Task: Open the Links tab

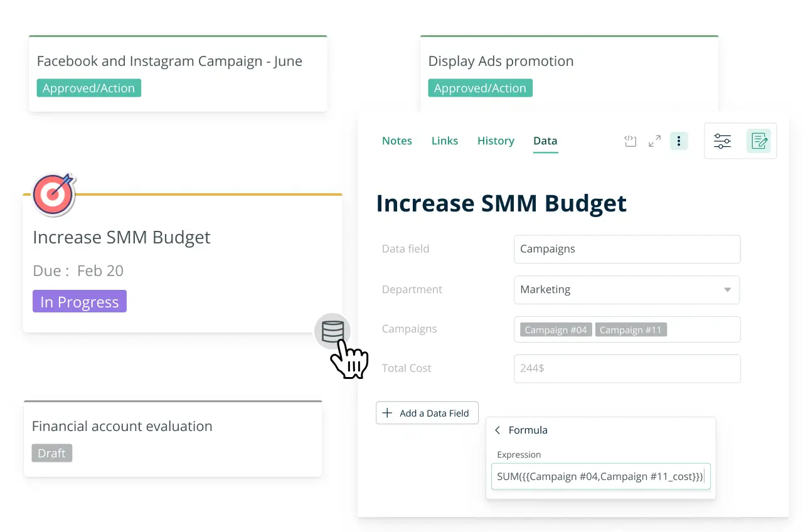Action: point(444,141)
